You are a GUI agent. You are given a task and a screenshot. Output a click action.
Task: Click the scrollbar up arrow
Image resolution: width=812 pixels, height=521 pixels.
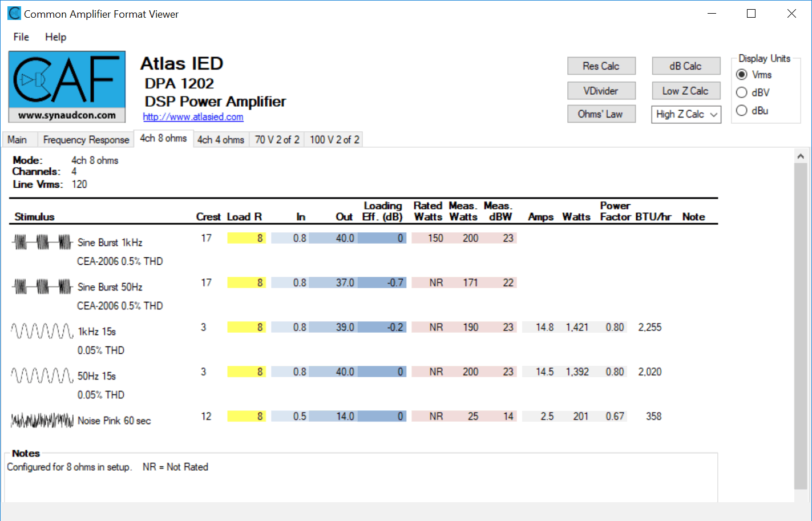tap(801, 156)
